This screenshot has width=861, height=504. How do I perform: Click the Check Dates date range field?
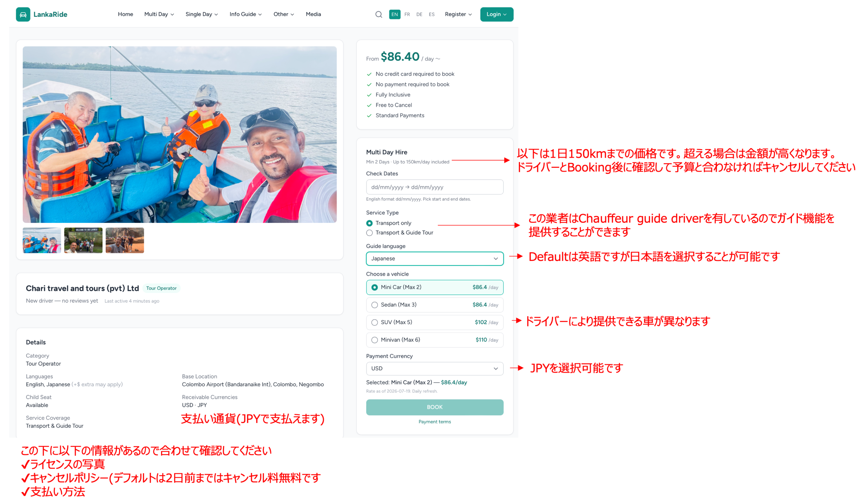pyautogui.click(x=435, y=187)
